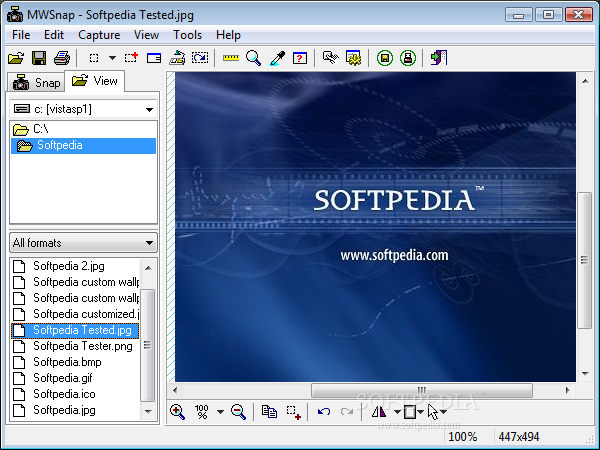The height and width of the screenshot is (450, 600).
Task: Open the frame options dropdown arrow
Action: click(x=421, y=412)
